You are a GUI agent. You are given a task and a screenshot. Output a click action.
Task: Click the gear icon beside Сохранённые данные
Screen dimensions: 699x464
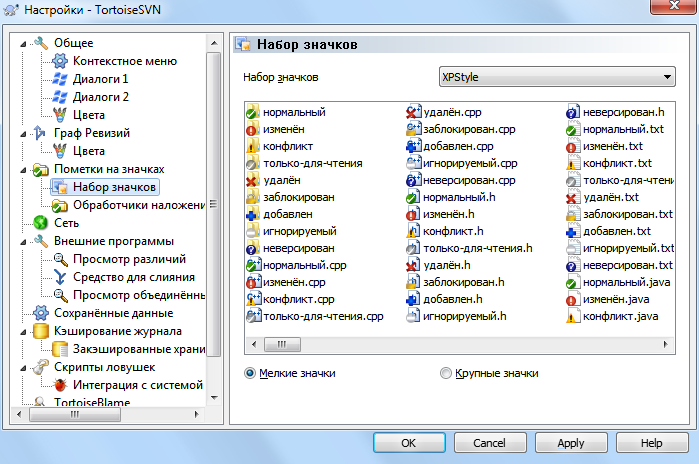click(x=41, y=313)
